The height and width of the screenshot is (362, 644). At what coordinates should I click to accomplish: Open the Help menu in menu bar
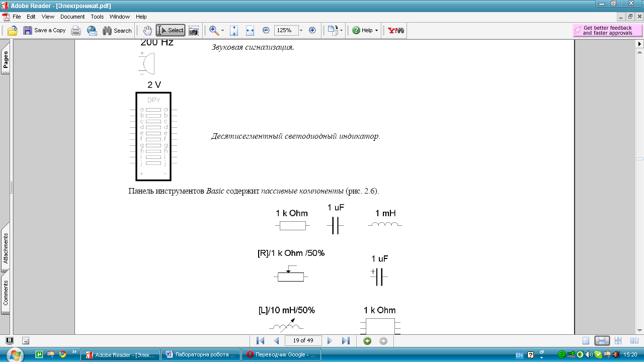click(x=141, y=17)
